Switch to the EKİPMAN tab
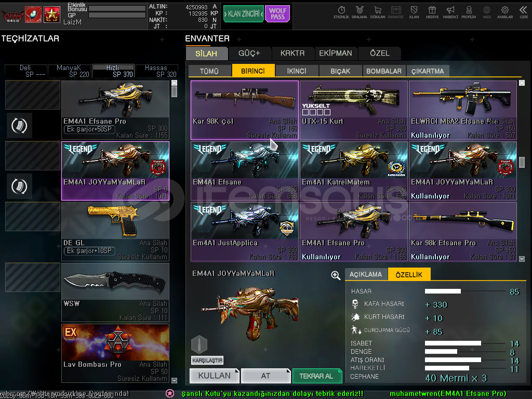Viewport: 532px width, 399px height. pyautogui.click(x=336, y=54)
